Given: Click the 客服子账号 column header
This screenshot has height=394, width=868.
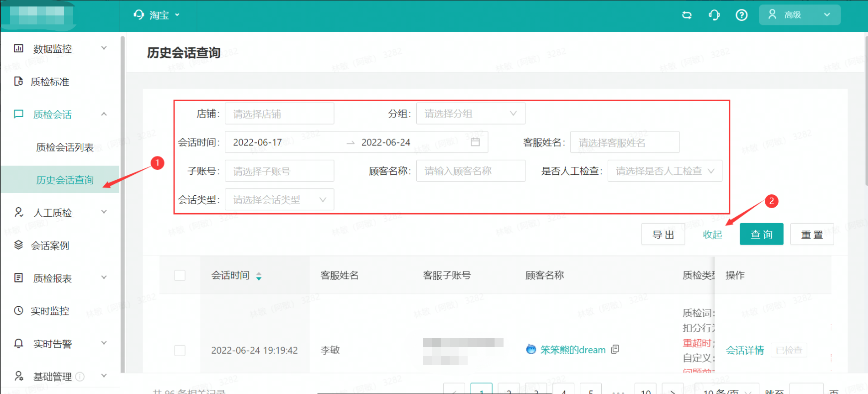Looking at the screenshot, I should point(447,275).
